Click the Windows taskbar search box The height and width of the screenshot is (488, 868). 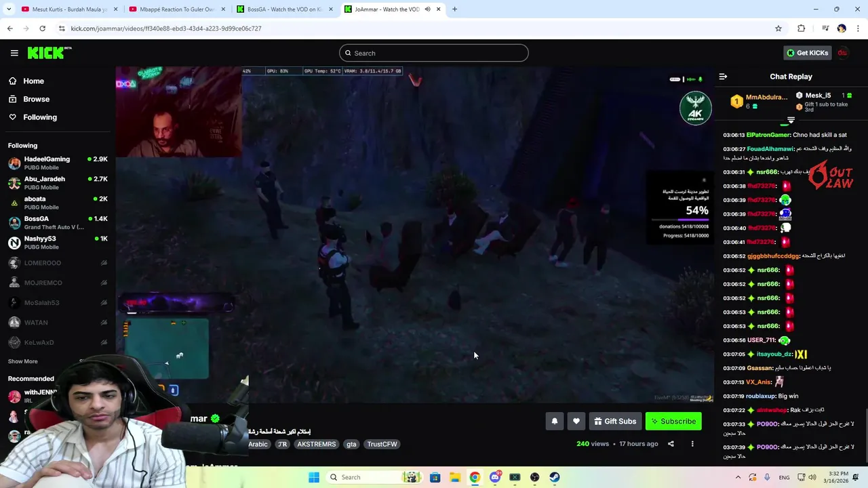click(373, 477)
